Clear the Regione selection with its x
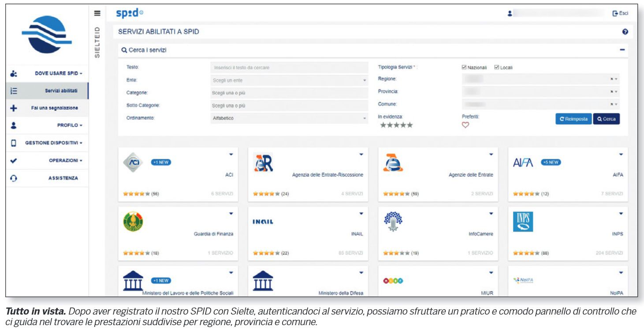 pyautogui.click(x=611, y=79)
